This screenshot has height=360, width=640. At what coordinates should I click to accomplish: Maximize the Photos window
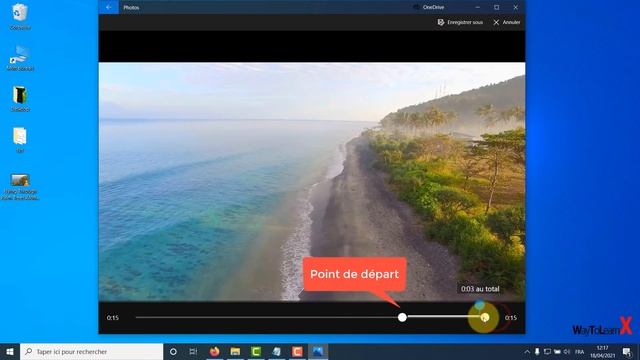tap(496, 7)
